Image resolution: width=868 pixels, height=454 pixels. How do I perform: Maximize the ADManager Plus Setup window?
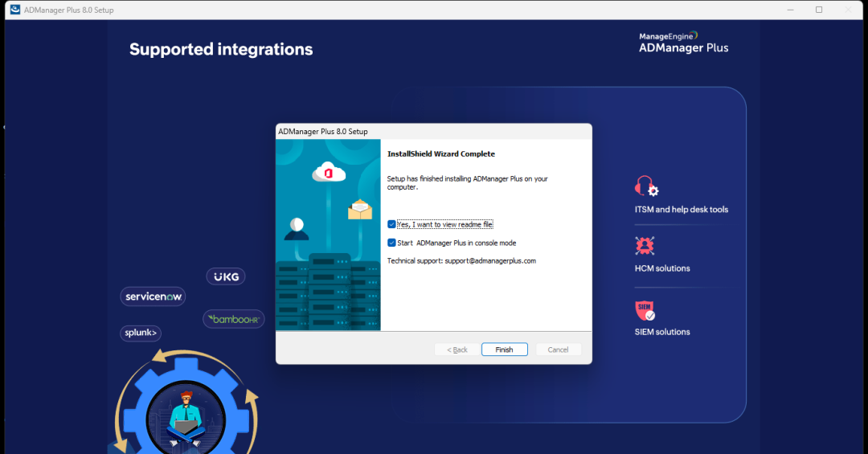pyautogui.click(x=819, y=10)
